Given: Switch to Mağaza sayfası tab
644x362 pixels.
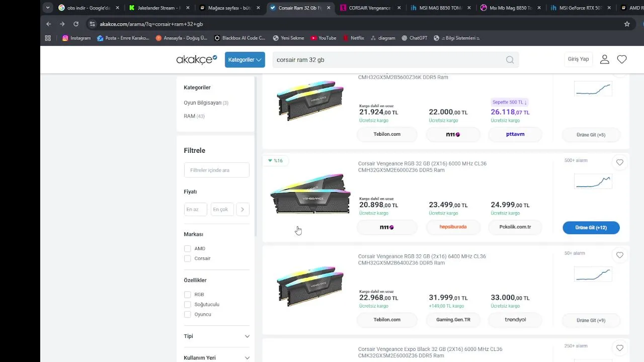Looking at the screenshot, I should [x=230, y=8].
